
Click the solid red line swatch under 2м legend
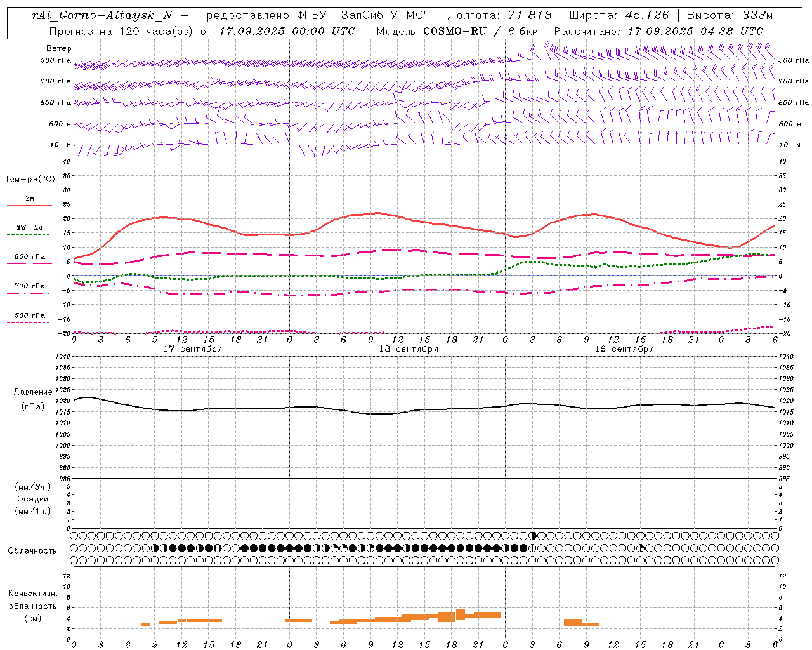pyautogui.click(x=29, y=206)
